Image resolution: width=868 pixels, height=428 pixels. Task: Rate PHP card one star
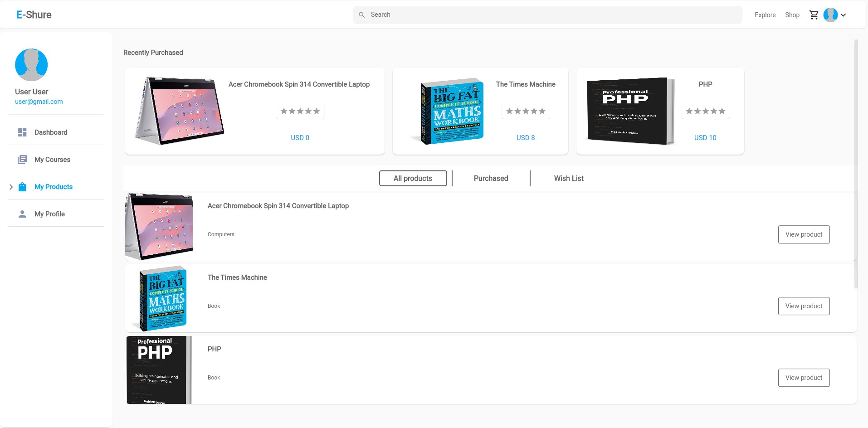tap(689, 111)
